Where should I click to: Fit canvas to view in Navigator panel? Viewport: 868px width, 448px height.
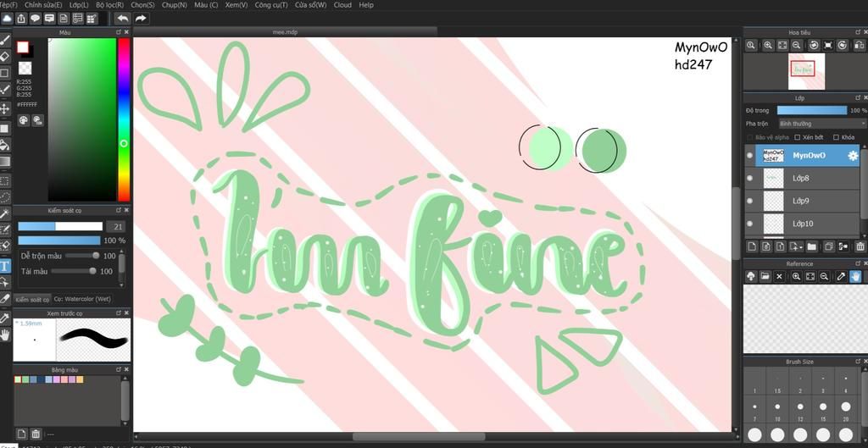tap(782, 46)
